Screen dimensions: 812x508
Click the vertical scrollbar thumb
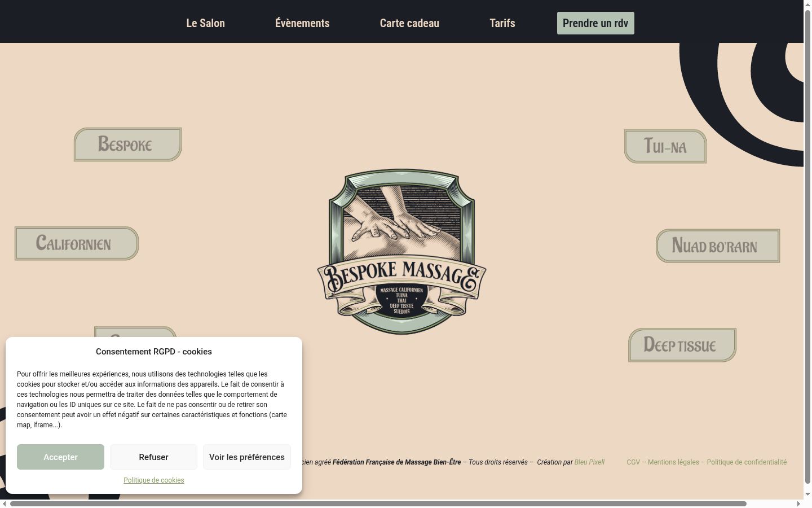807,246
